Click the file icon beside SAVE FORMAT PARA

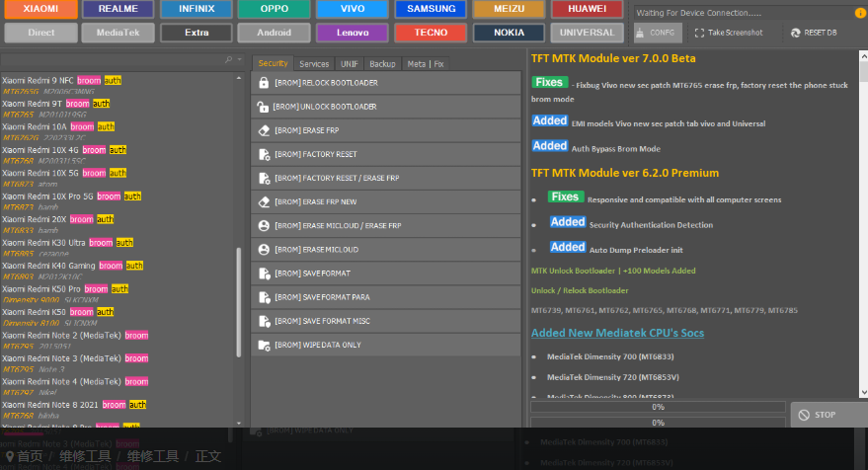point(264,297)
